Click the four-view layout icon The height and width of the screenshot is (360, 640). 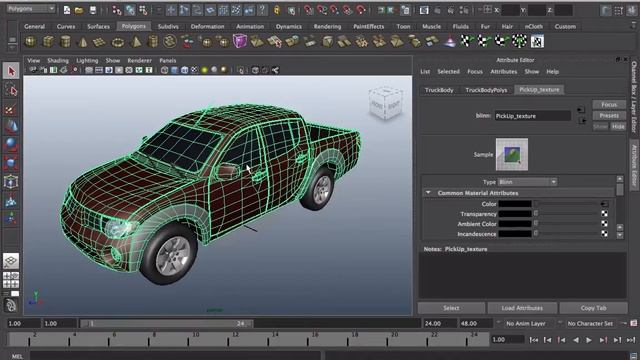click(11, 280)
